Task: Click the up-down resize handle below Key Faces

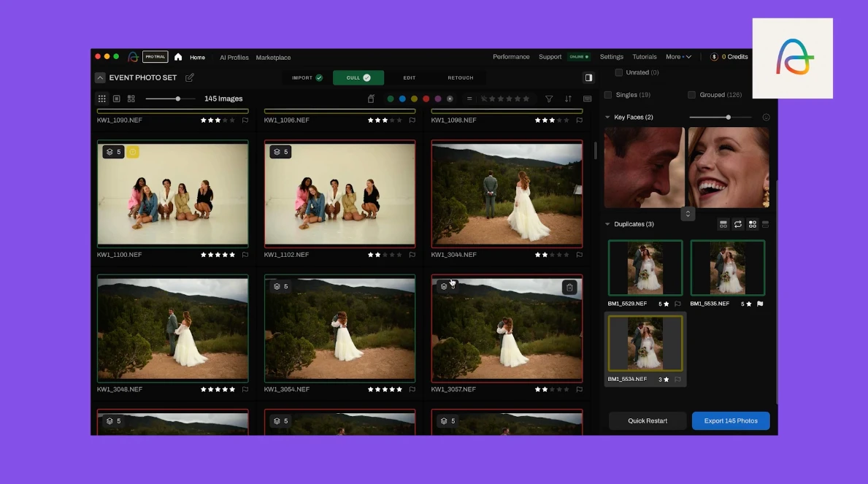Action: (688, 214)
